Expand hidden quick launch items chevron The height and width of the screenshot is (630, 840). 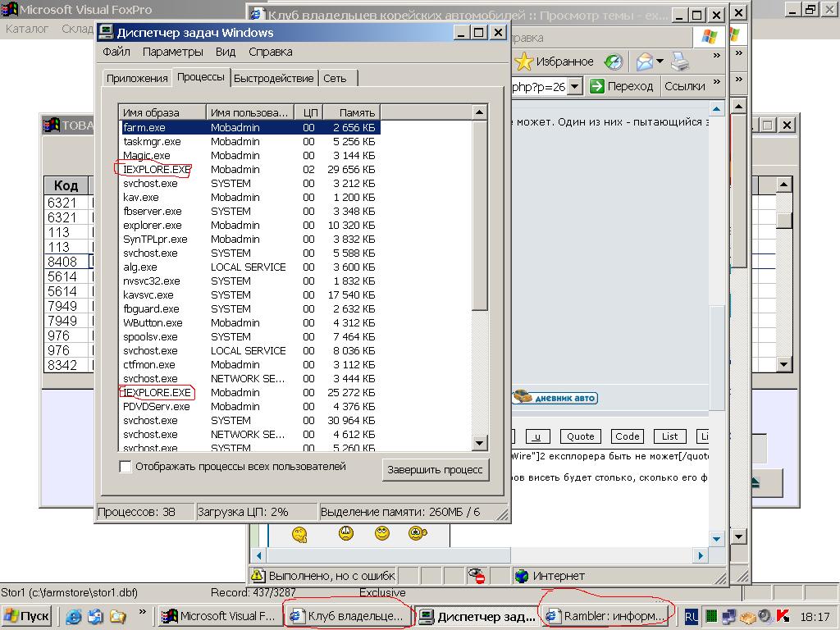tap(142, 613)
